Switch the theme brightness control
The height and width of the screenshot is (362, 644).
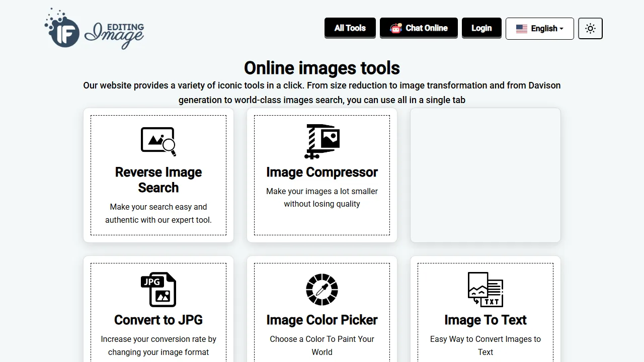(x=590, y=28)
